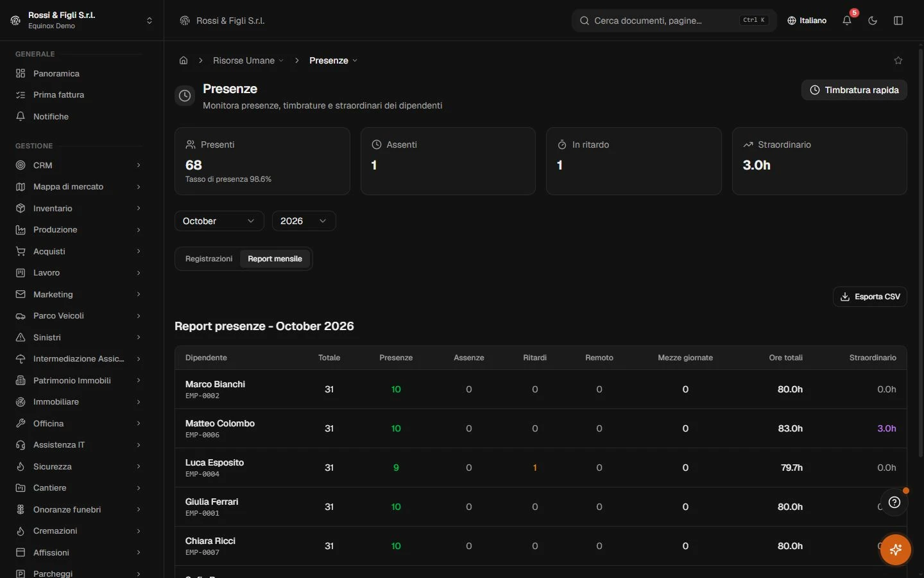924x578 pixels.
Task: Click the Panoramica sidebar icon
Action: click(21, 73)
